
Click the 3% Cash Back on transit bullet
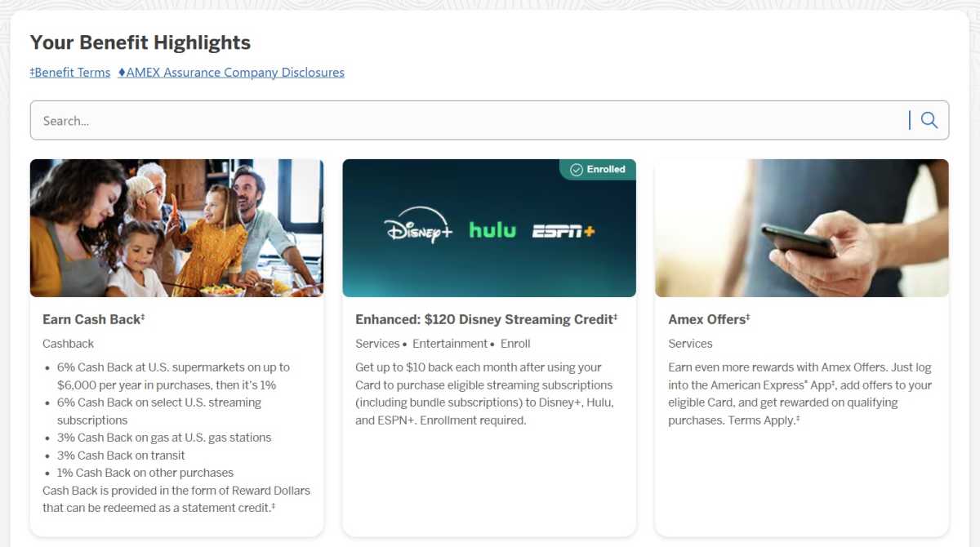pos(121,455)
